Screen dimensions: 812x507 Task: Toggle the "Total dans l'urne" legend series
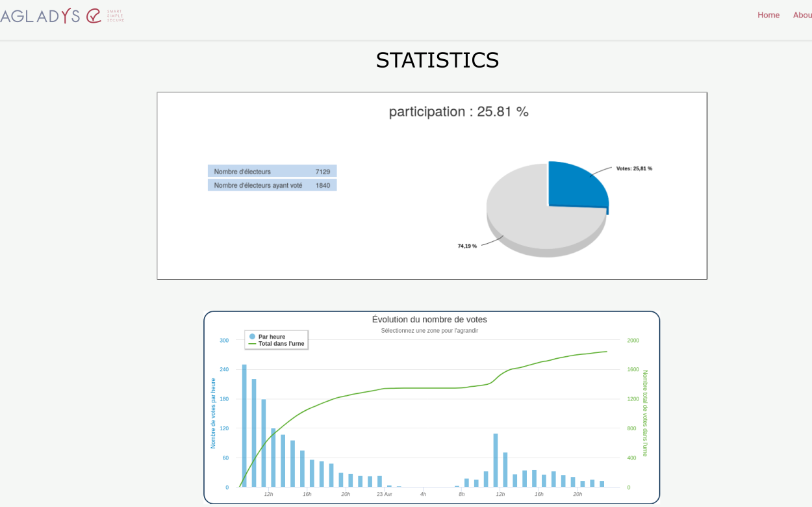tap(281, 344)
